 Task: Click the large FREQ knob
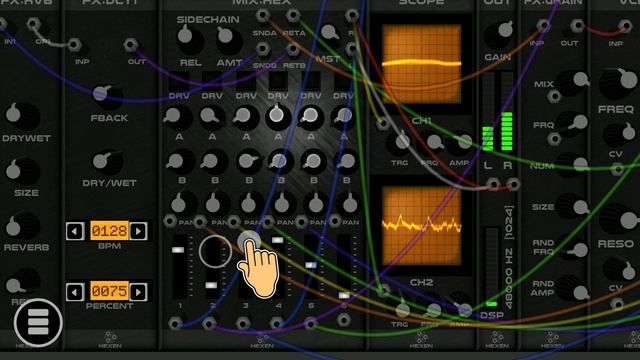618,84
